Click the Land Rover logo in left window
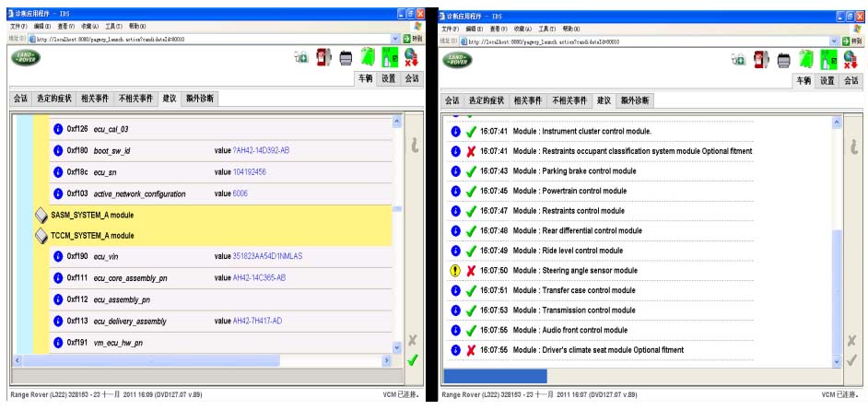868x410 pixels. (x=26, y=57)
